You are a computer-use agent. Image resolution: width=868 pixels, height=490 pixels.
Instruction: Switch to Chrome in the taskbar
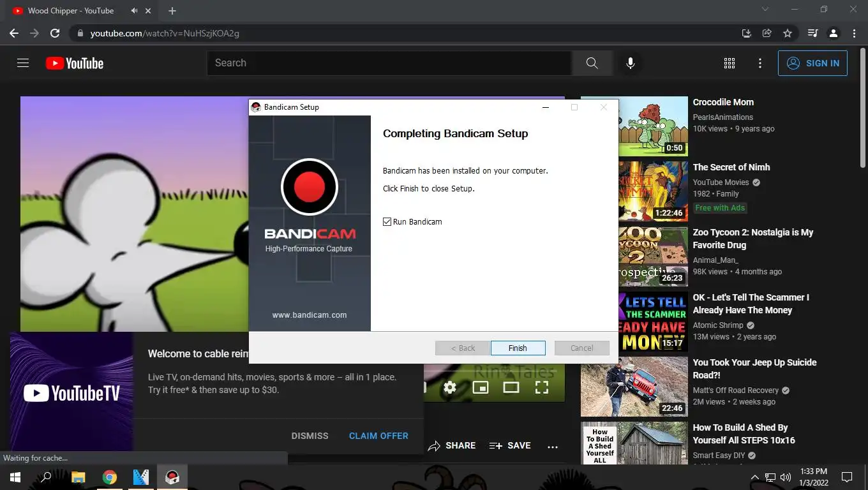pyautogui.click(x=109, y=477)
